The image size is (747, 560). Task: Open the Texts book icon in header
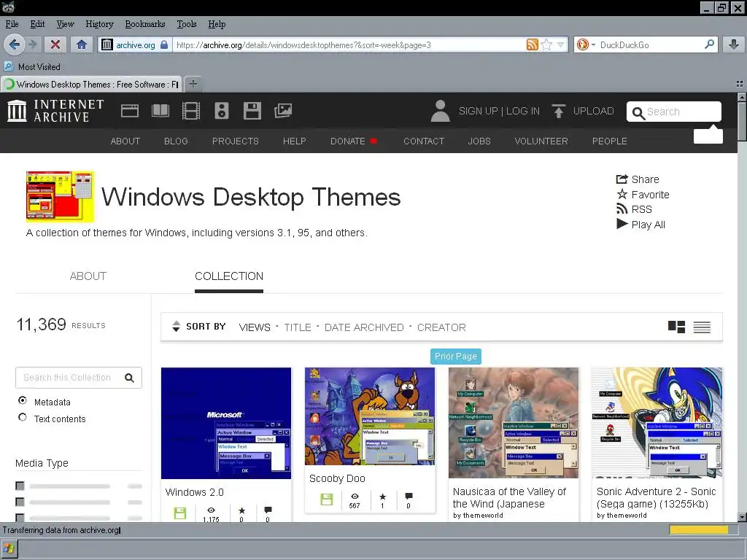(160, 111)
